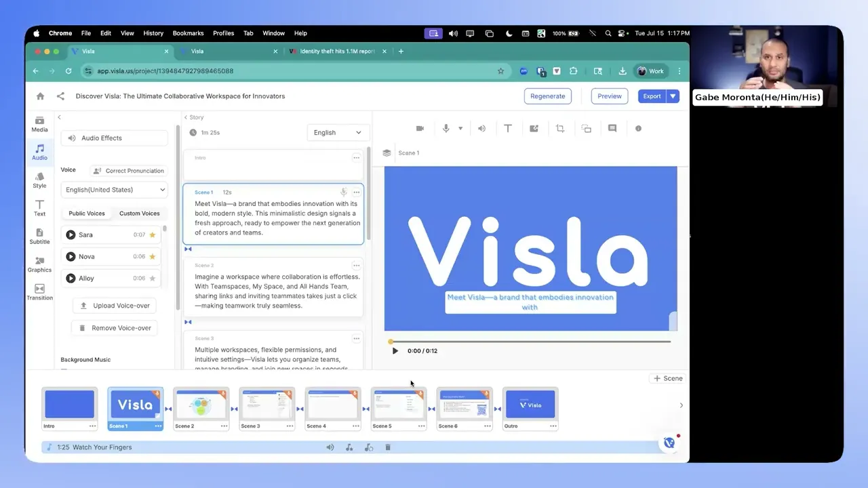Open the Bookmarks menu in Chrome menu bar
This screenshot has height=488, width=868.
188,33
